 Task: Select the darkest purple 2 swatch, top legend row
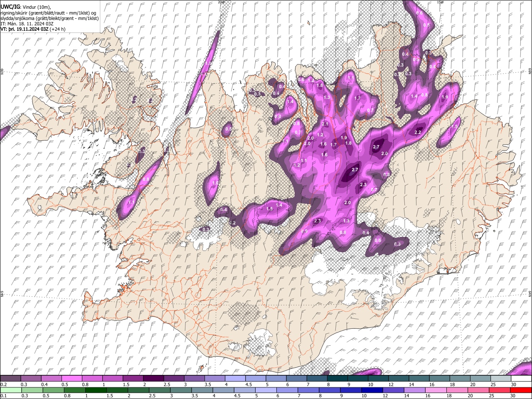tap(153, 378)
